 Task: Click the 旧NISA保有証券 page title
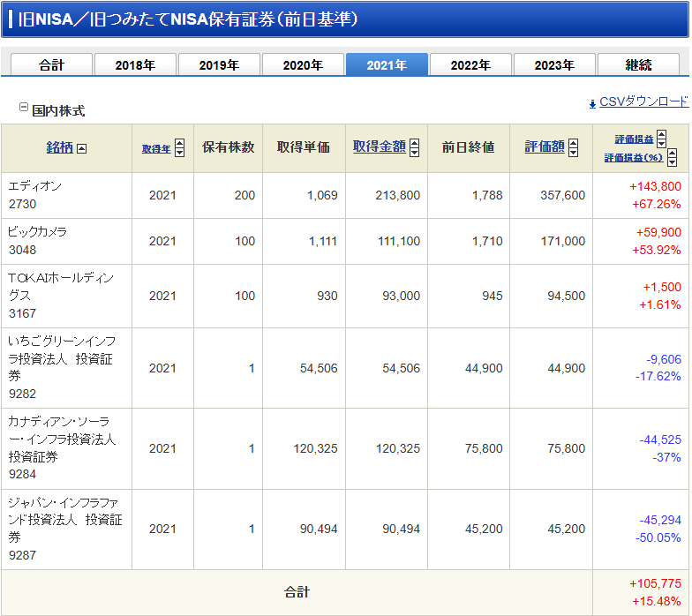tap(187, 19)
